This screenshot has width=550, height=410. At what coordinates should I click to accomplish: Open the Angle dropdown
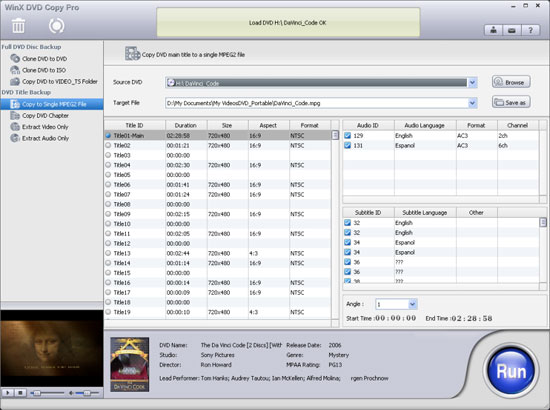412,304
